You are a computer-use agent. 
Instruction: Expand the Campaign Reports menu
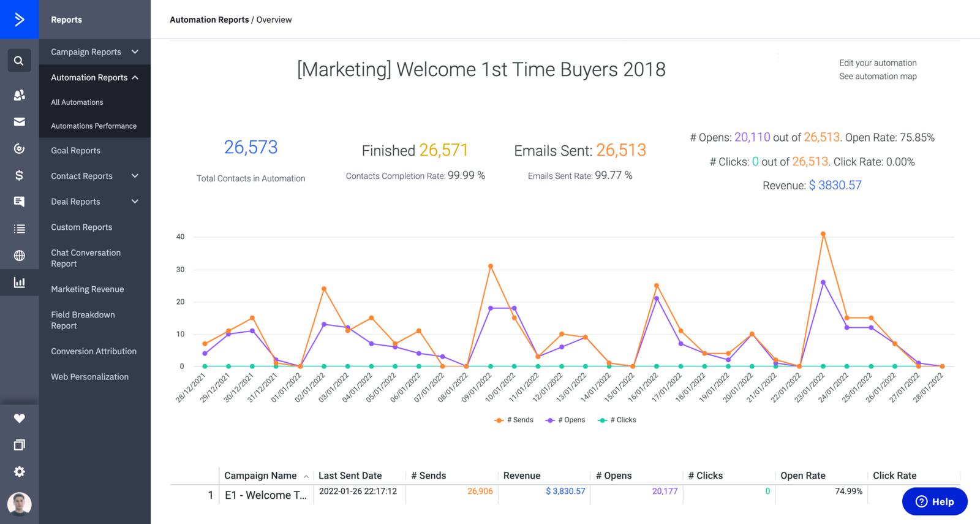point(94,52)
